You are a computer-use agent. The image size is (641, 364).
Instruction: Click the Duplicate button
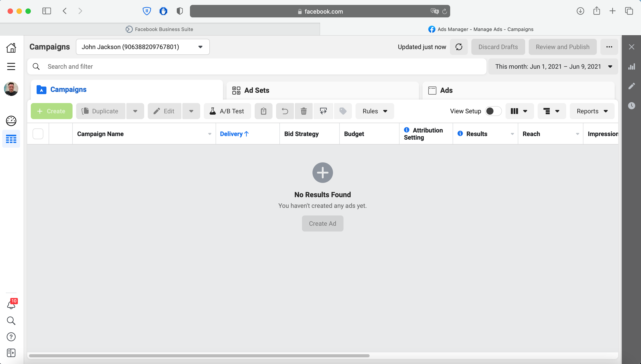coord(100,111)
